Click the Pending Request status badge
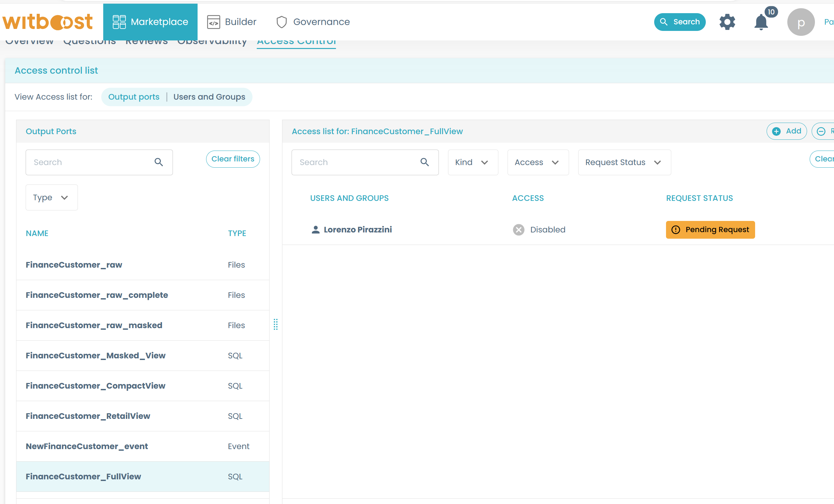 (710, 230)
